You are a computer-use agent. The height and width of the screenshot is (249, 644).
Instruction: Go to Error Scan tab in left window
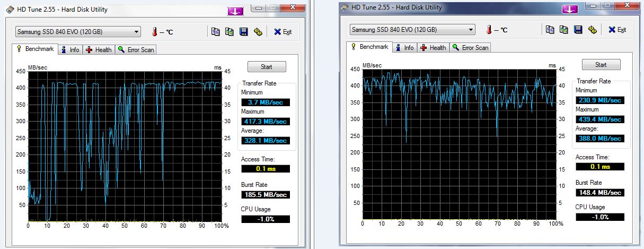click(136, 49)
